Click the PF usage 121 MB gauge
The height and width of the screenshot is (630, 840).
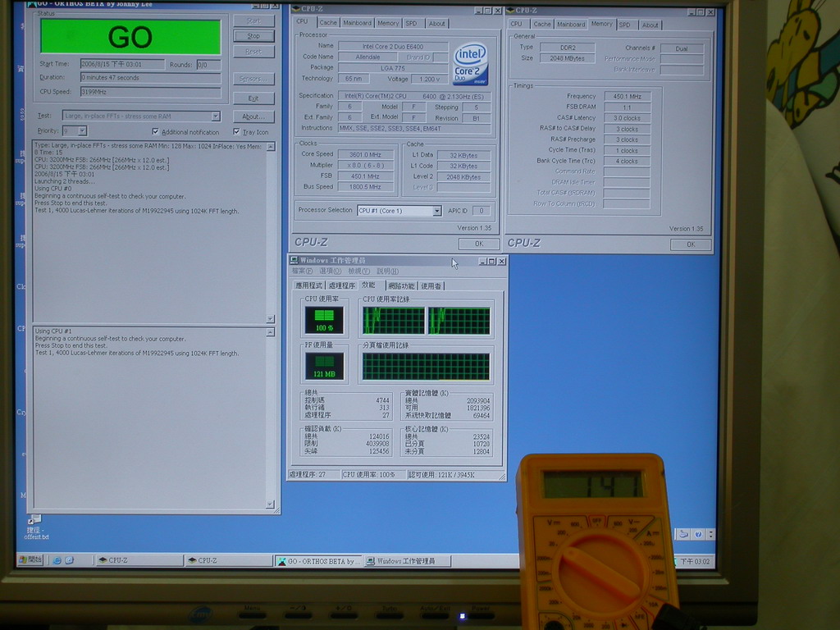click(x=324, y=367)
